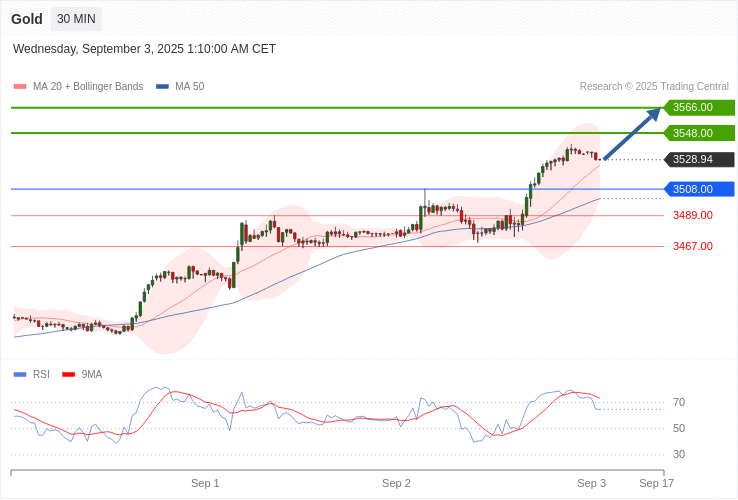This screenshot has height=500, width=738.
Task: Click the 3508.00 blue pivot tag
Action: click(699, 189)
